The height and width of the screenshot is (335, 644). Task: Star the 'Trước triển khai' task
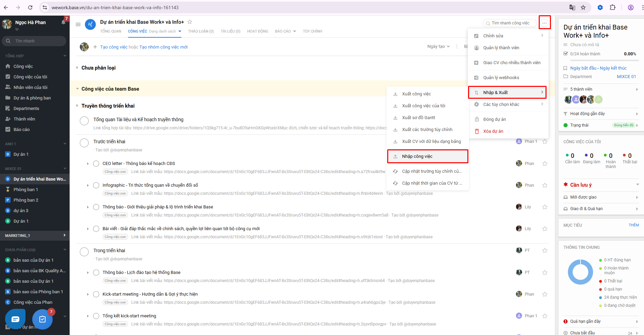point(545,142)
